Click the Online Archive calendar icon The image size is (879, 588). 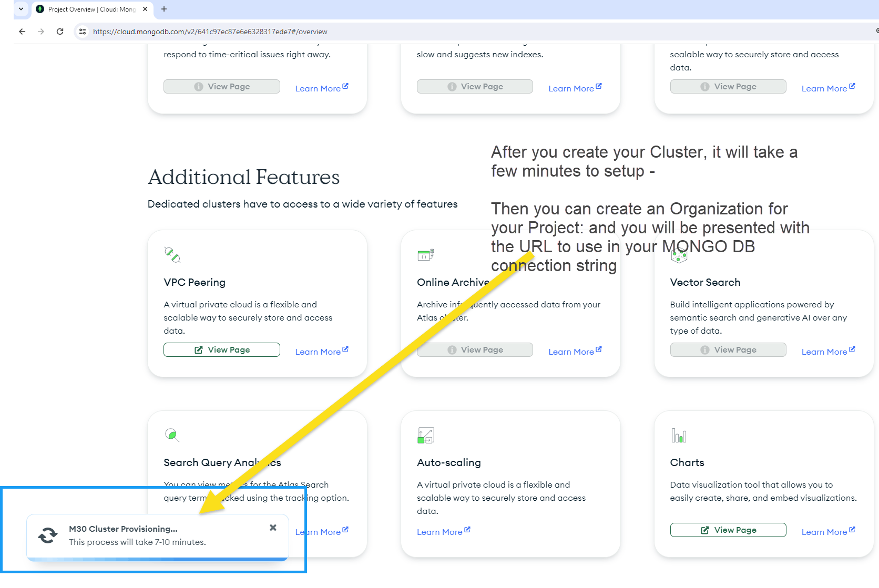425,255
